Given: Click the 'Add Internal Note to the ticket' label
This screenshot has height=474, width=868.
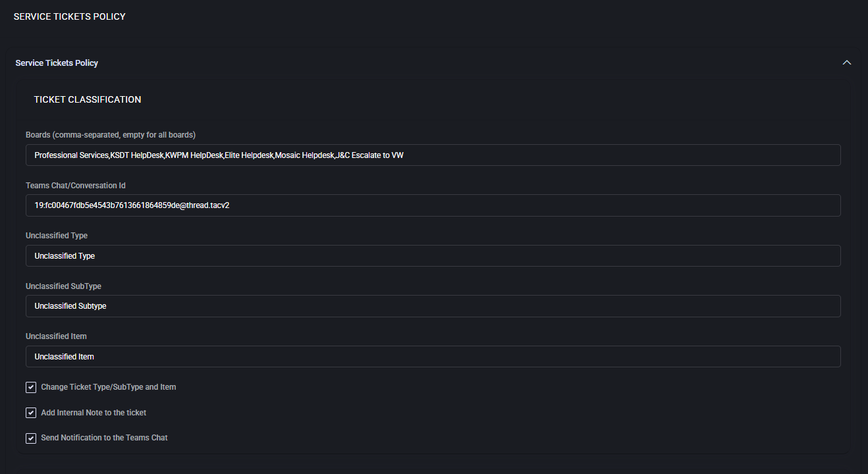Looking at the screenshot, I should (x=94, y=413).
